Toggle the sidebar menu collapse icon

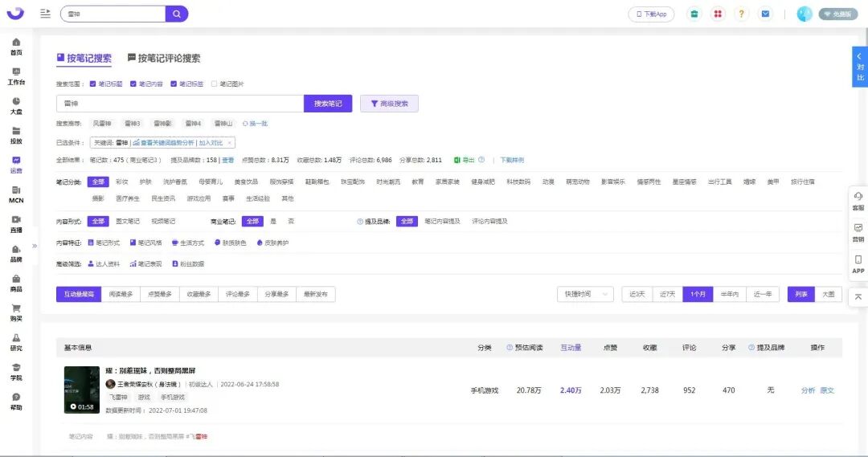coord(45,14)
